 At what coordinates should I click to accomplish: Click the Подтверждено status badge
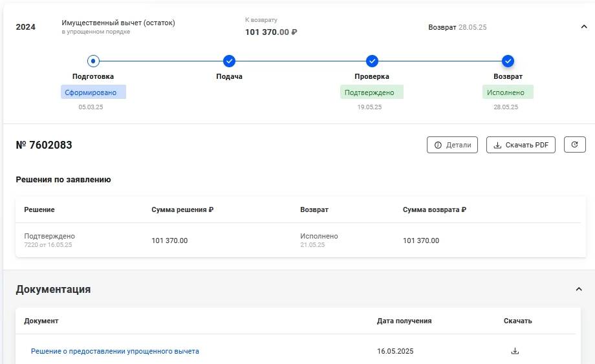click(x=372, y=92)
